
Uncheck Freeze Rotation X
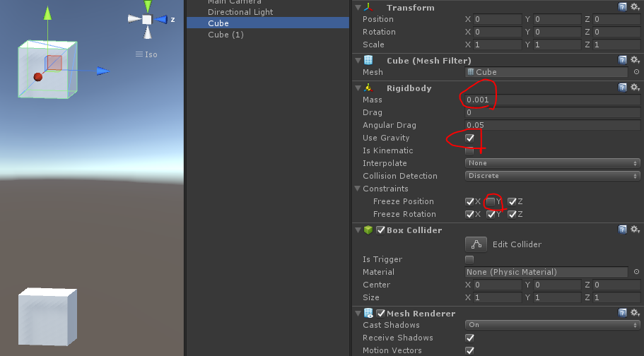click(x=469, y=214)
